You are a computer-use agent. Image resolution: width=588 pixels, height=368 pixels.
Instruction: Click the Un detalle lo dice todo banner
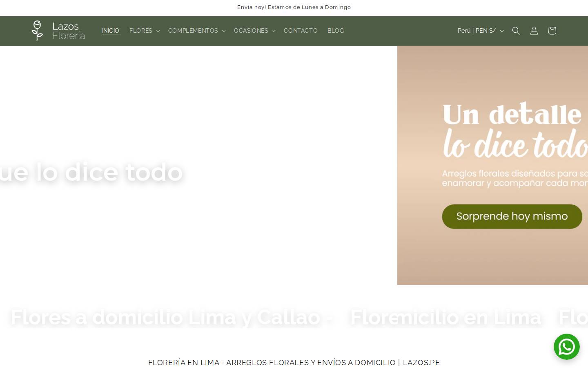(x=492, y=165)
